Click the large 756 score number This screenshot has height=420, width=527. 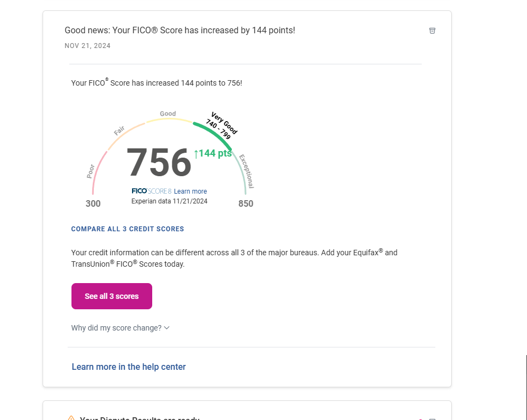click(159, 163)
